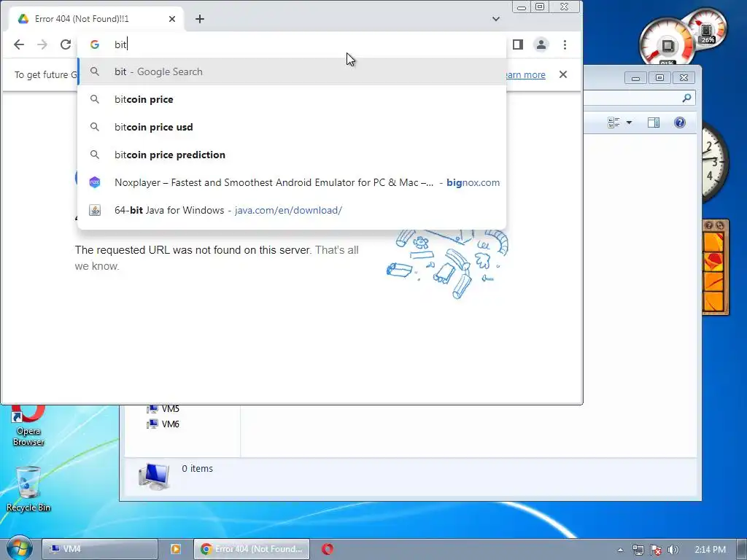This screenshot has height=560, width=747.
Task: Toggle Chrome's side panel icon
Action: (x=518, y=44)
